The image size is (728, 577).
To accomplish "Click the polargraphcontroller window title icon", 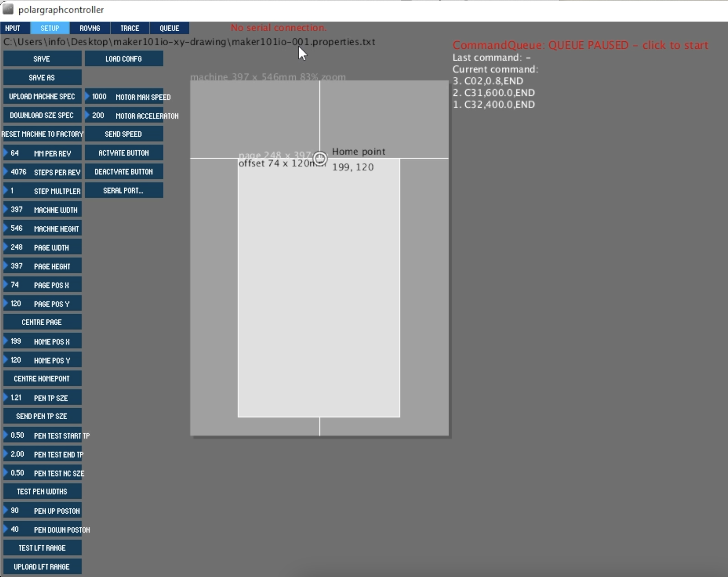I will click(8, 9).
